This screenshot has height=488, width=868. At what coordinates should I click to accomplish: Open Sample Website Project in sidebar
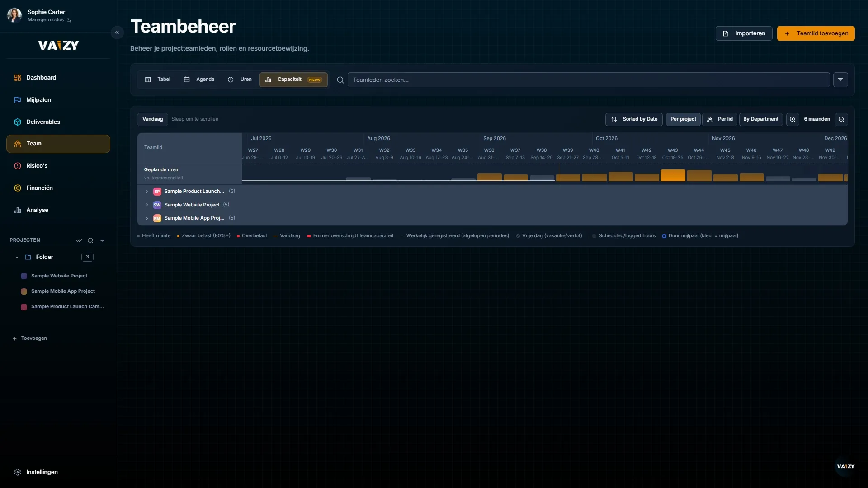[x=59, y=276]
